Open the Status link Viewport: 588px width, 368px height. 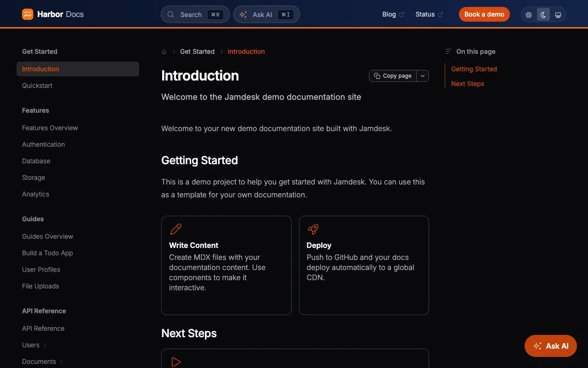click(x=429, y=14)
